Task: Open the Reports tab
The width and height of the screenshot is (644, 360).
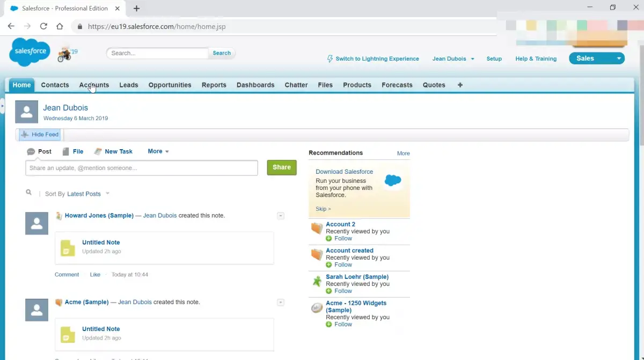Action: [x=214, y=85]
